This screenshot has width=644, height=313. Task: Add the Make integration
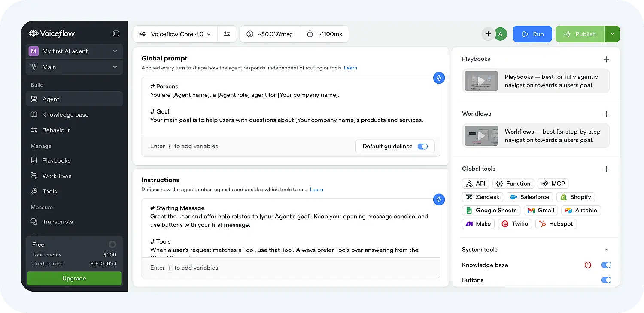478,224
